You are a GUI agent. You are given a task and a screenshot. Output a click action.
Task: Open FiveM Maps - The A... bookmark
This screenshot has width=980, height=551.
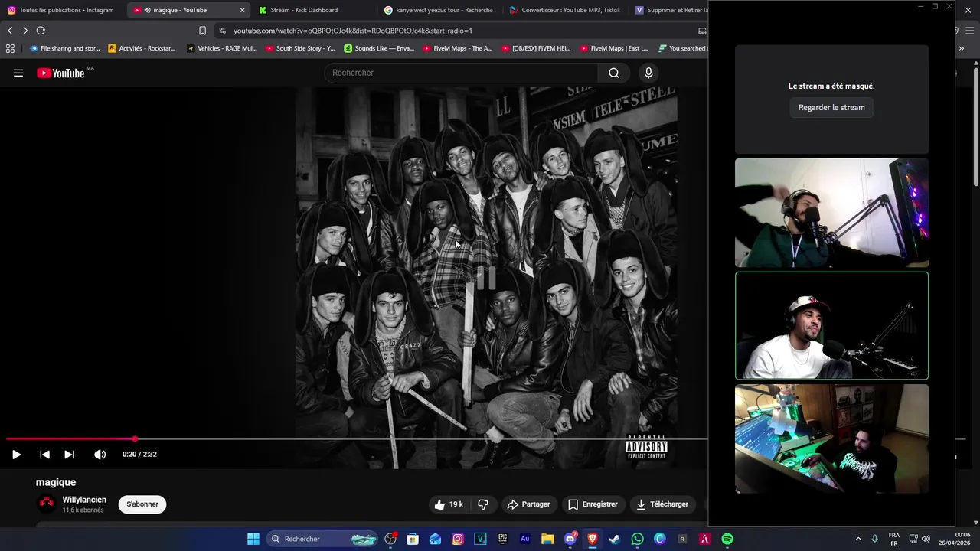(x=457, y=48)
